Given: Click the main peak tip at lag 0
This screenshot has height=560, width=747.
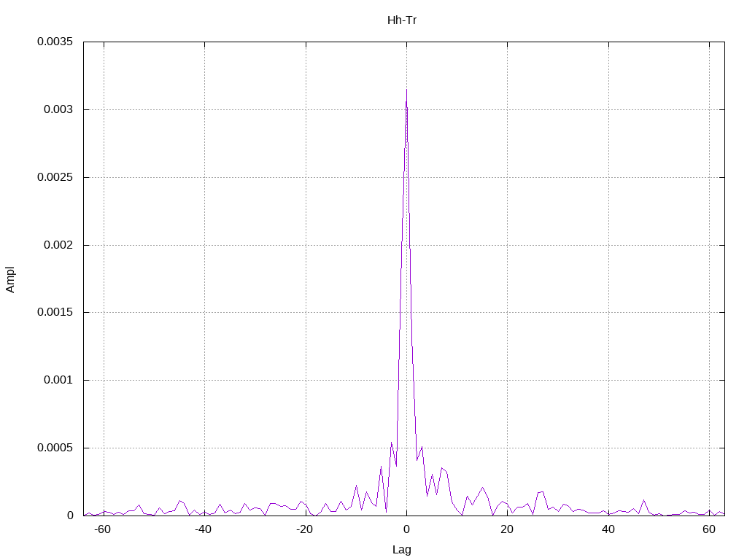Looking at the screenshot, I should pos(406,90).
